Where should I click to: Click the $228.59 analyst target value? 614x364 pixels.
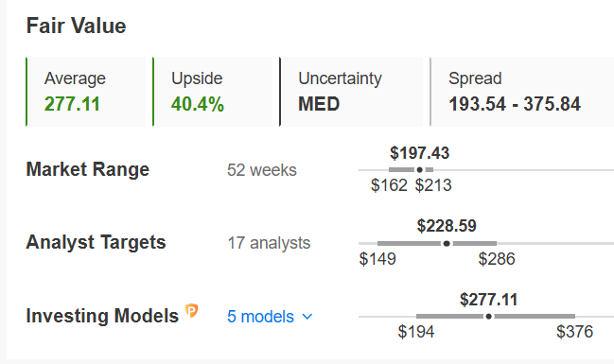click(447, 226)
